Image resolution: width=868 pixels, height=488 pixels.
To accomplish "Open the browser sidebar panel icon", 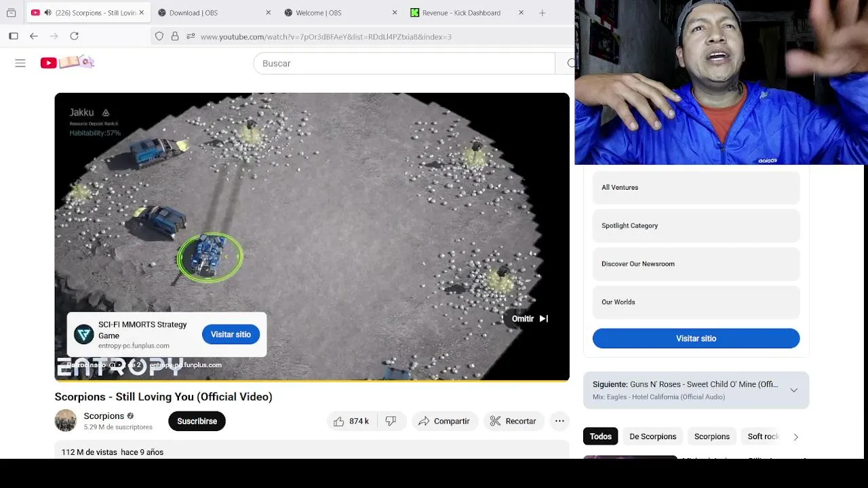I will click(14, 36).
